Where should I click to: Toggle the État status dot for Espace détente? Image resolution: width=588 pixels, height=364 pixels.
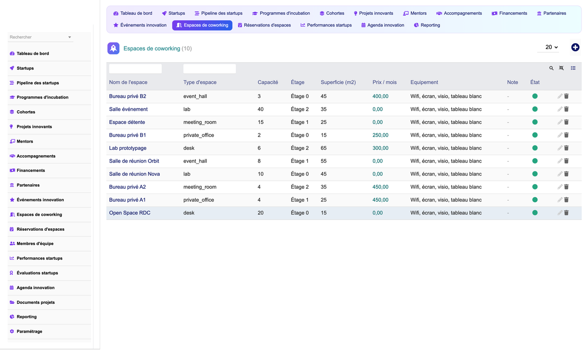tap(535, 122)
